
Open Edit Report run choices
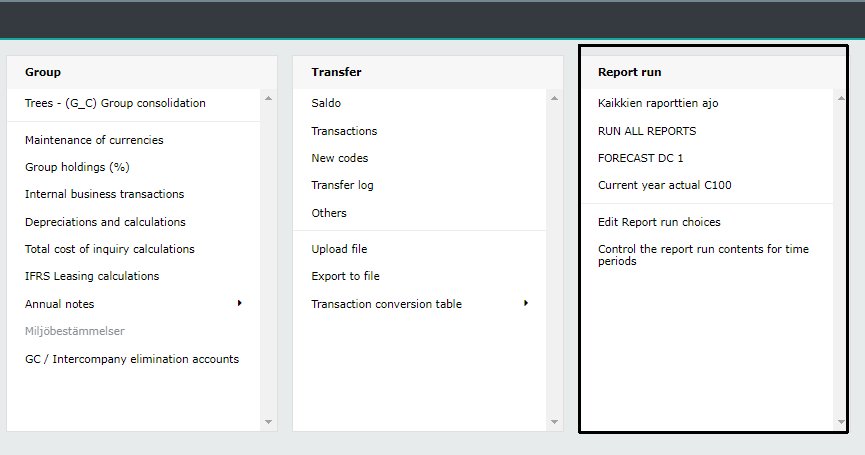click(x=659, y=222)
